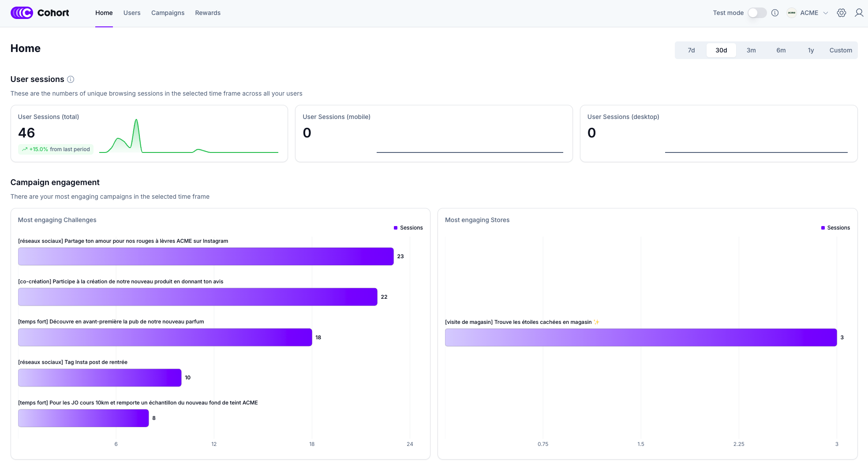Viewport: 868px width, 464px height.
Task: Open the Campaigns tab
Action: tap(168, 13)
